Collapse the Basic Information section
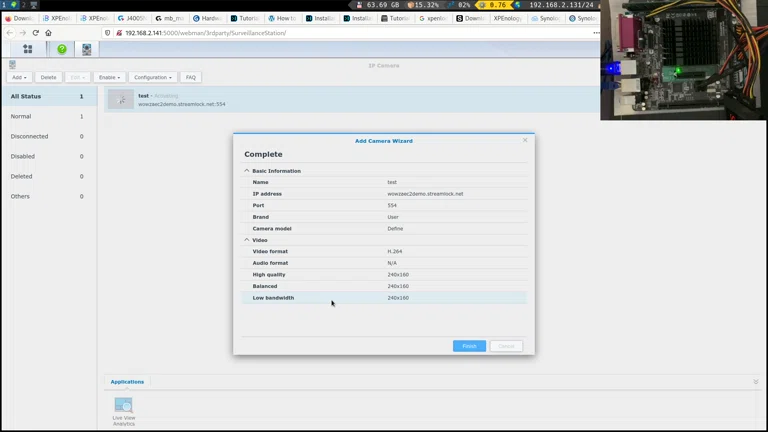Screen dimensions: 768x432 (247, 171)
